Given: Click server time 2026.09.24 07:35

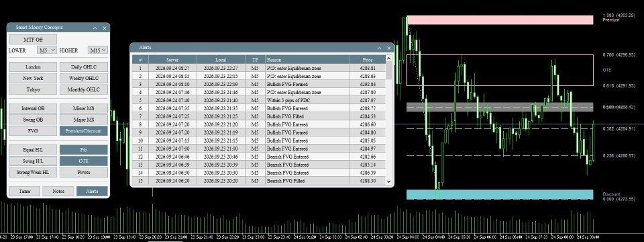Looking at the screenshot, I should pos(172,108).
